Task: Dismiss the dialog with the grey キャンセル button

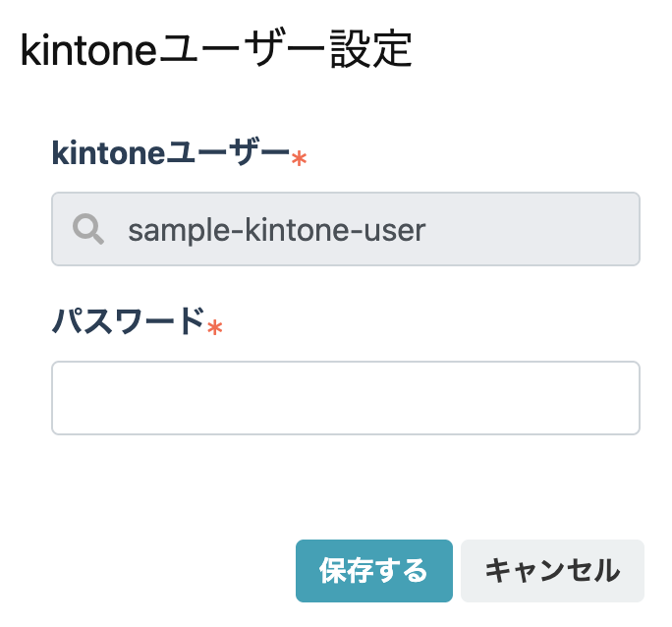Action: (552, 570)
